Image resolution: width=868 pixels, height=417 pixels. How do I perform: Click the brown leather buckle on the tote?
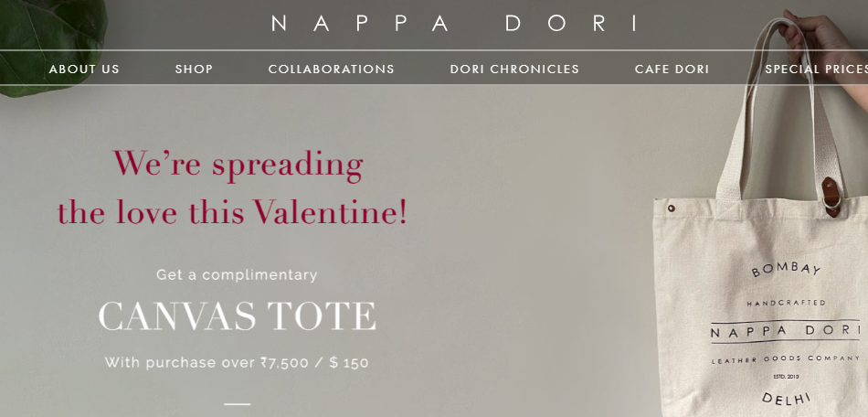click(x=830, y=194)
